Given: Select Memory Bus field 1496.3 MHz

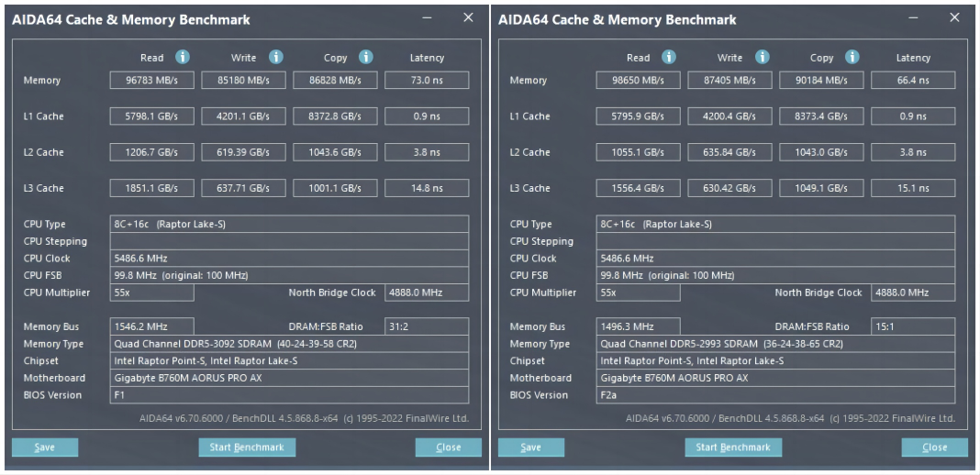Looking at the screenshot, I should coord(638,326).
